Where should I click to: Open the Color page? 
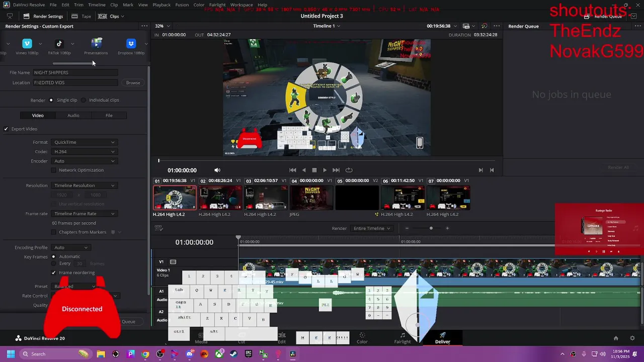(x=362, y=338)
